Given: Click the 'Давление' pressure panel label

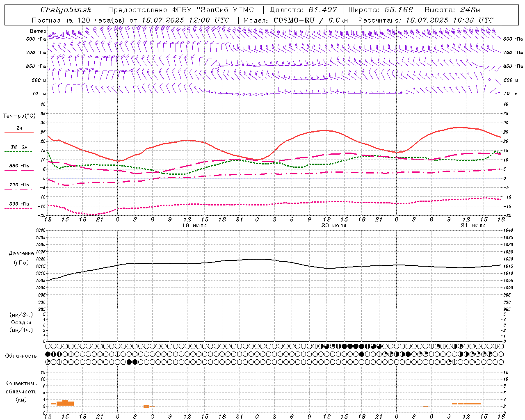Looking at the screenshot, I should click(21, 253).
